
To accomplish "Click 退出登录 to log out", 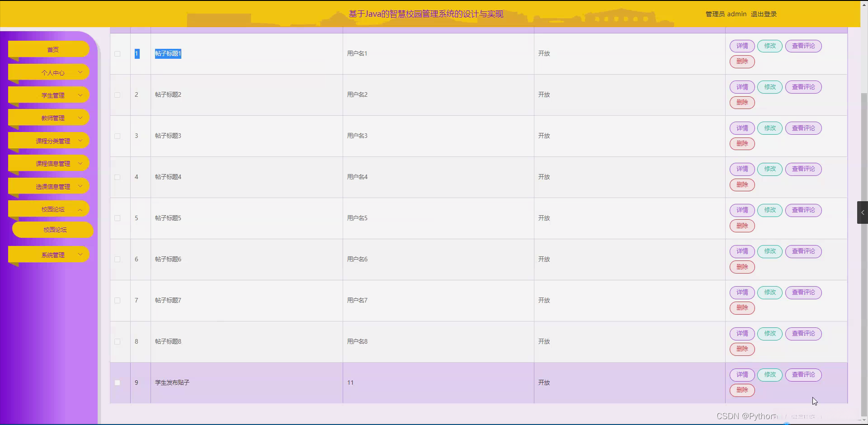I will 764,14.
